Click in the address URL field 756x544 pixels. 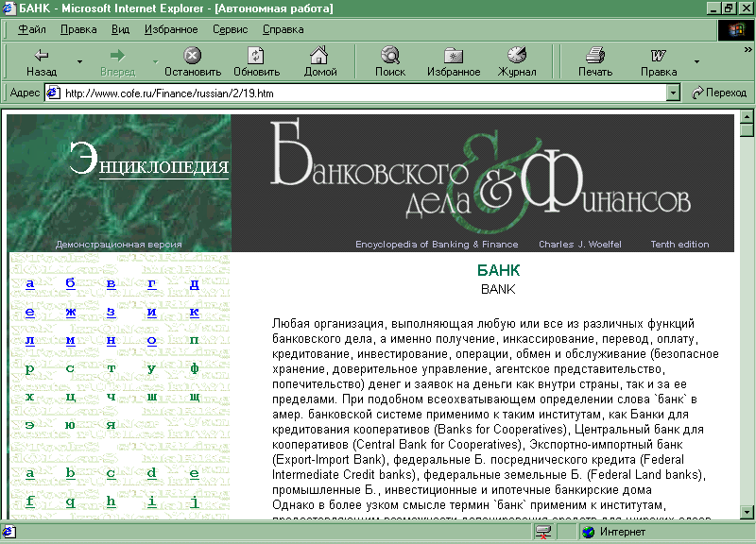(x=359, y=93)
